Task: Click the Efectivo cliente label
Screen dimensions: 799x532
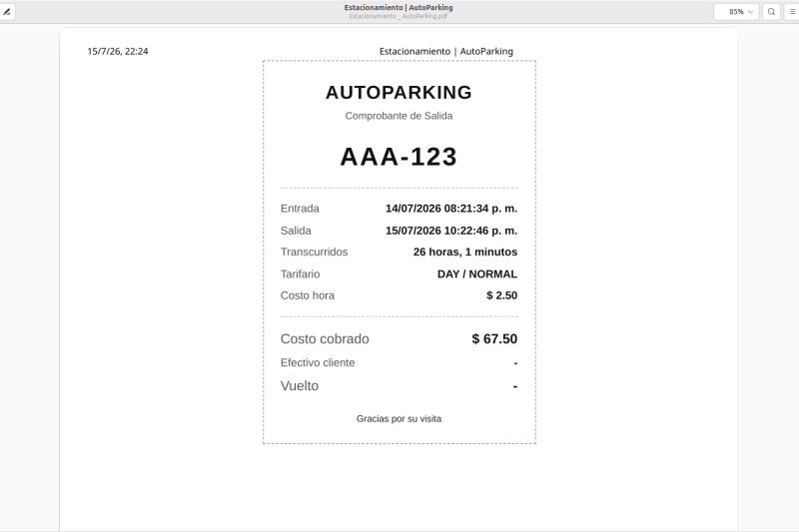Action: click(318, 363)
